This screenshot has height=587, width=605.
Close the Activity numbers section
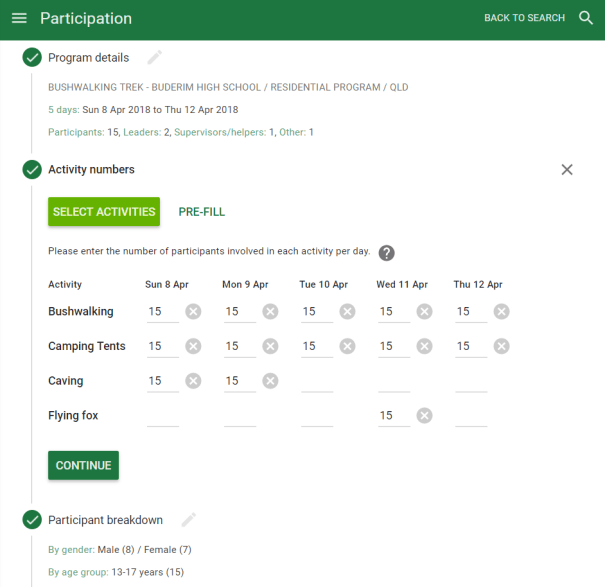pyautogui.click(x=567, y=170)
